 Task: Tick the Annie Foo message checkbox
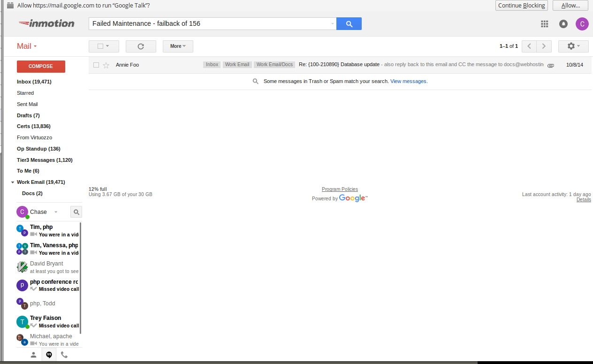[96, 65]
